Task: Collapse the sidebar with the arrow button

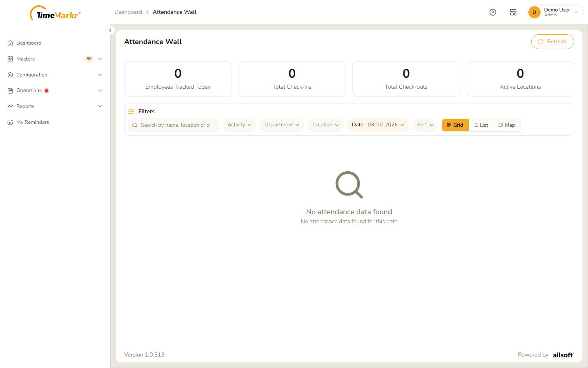Action: pyautogui.click(x=110, y=30)
